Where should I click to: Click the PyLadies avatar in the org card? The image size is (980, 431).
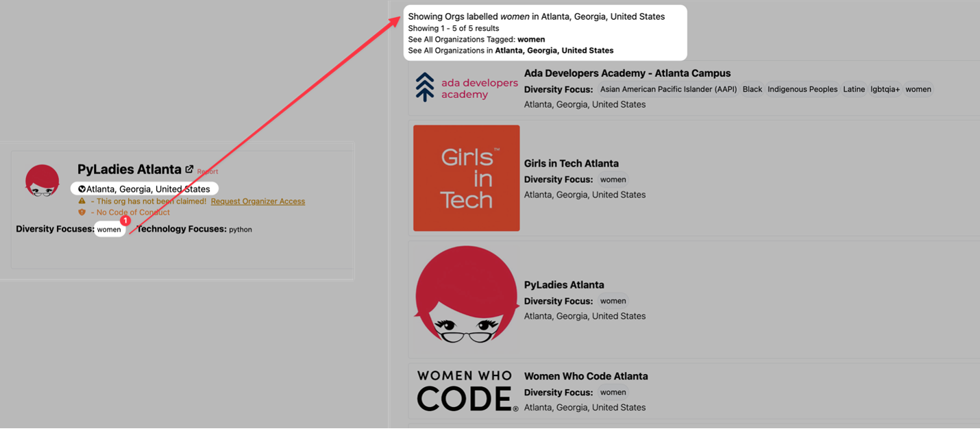click(x=42, y=181)
